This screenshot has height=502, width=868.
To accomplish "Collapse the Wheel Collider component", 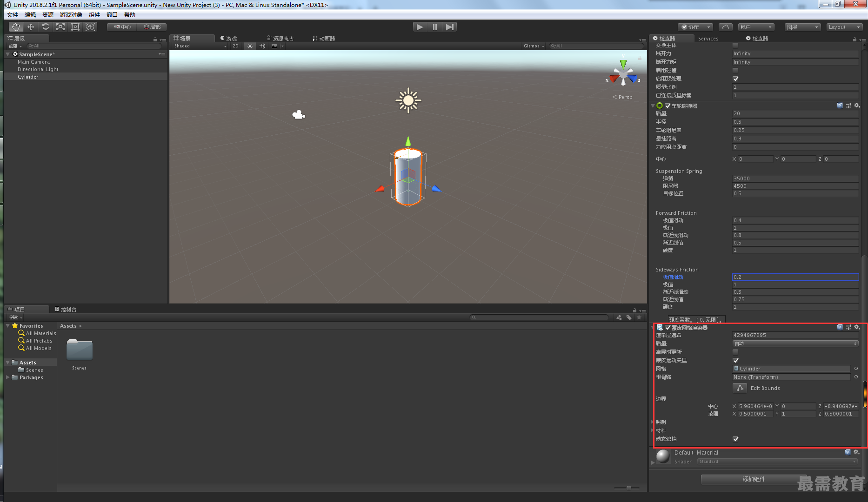I will point(653,106).
